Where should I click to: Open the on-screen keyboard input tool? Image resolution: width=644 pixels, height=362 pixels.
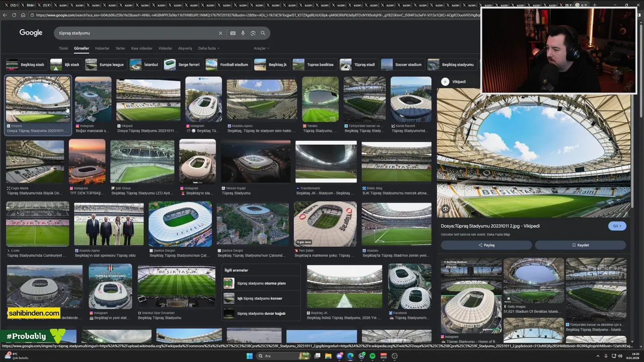tap(232, 33)
